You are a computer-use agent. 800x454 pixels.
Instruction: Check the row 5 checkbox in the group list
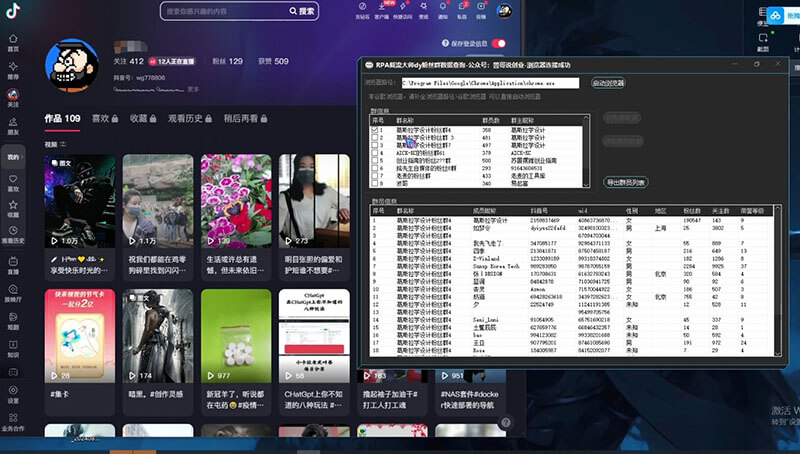point(375,161)
